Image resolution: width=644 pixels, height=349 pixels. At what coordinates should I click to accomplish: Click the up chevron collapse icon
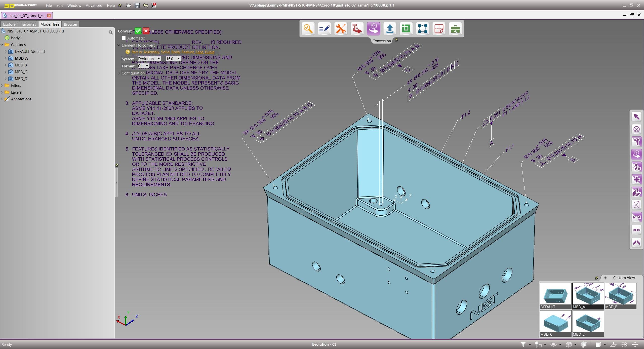click(x=636, y=243)
